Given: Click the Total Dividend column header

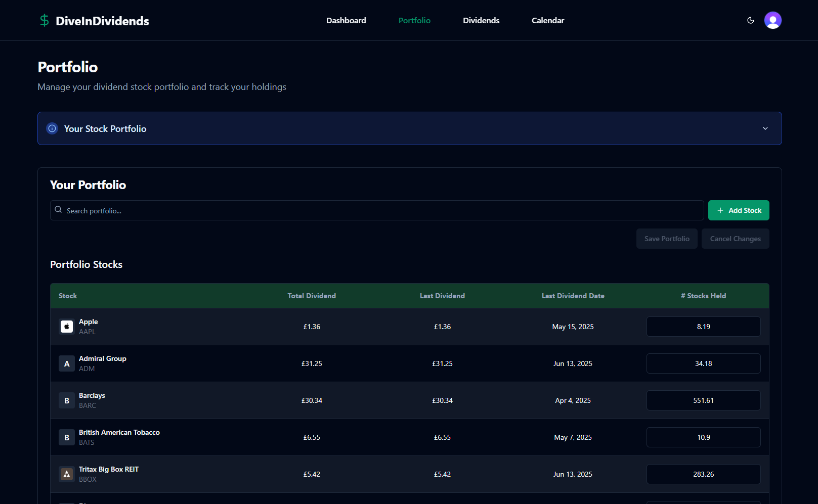Looking at the screenshot, I should (312, 296).
